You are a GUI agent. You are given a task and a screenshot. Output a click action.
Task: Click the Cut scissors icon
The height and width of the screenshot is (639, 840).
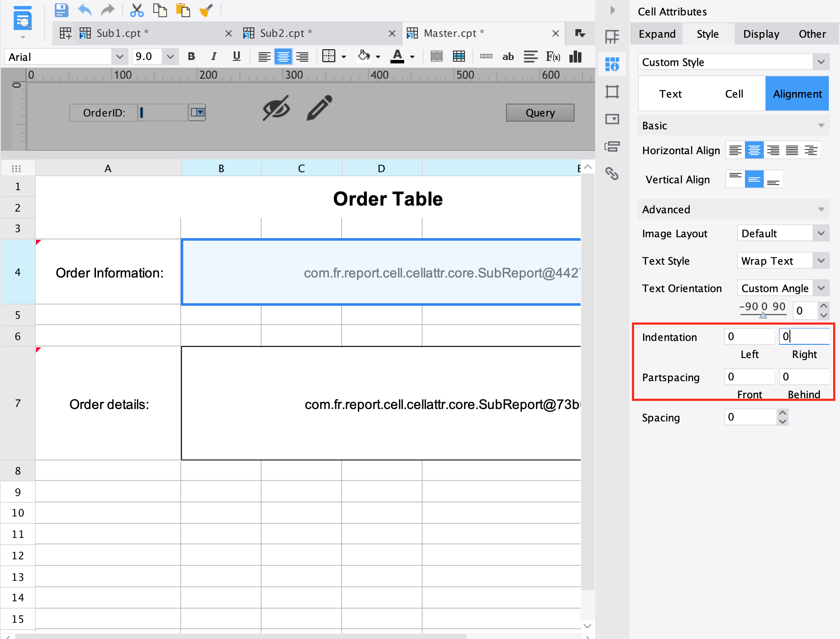coord(137,10)
